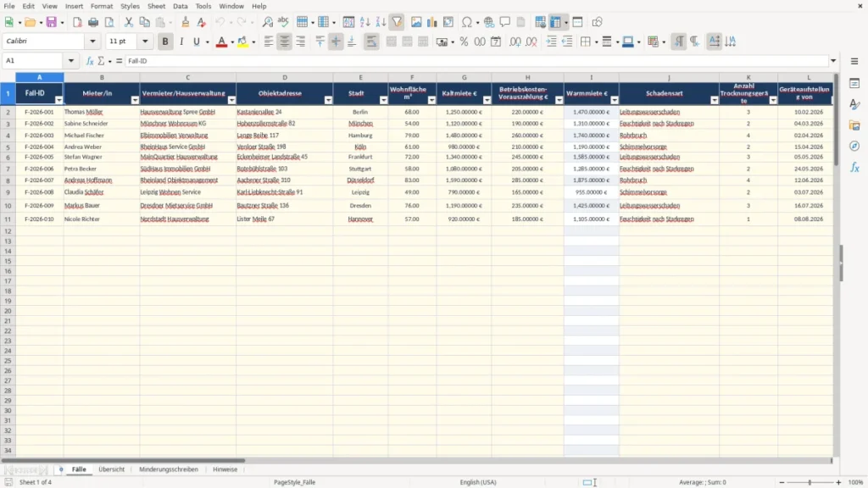Apply yellow background highlight color
Viewport: 868px width, 488px height.
pyautogui.click(x=242, y=42)
